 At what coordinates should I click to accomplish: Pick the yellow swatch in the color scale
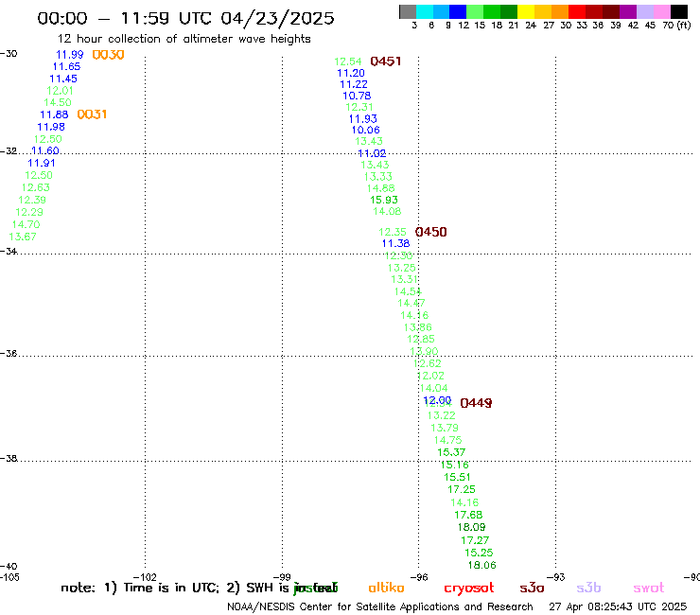coord(526,11)
